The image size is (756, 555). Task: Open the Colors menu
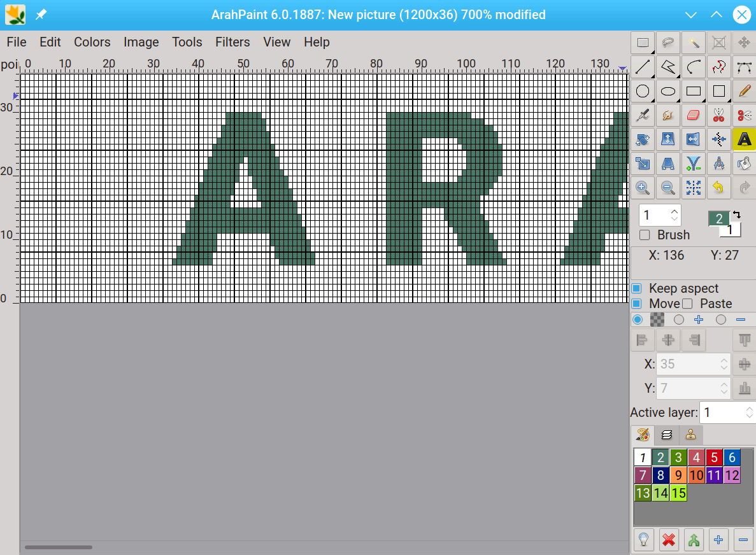pyautogui.click(x=92, y=43)
